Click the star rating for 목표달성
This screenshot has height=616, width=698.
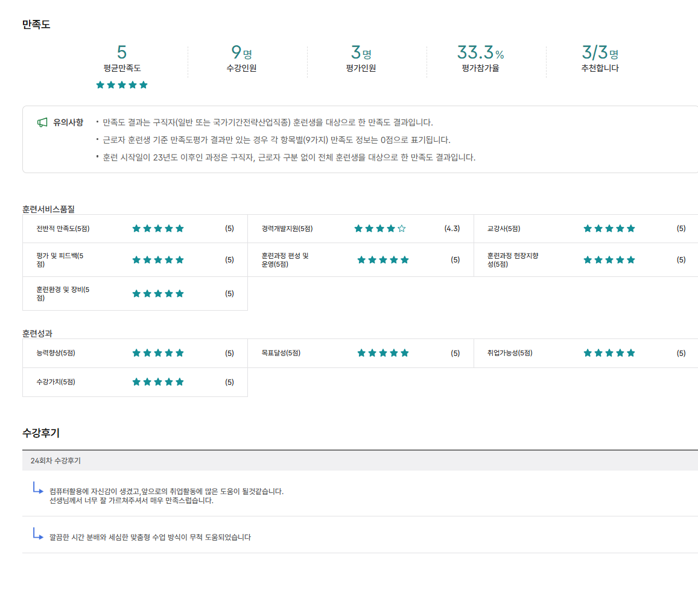pyautogui.click(x=383, y=353)
